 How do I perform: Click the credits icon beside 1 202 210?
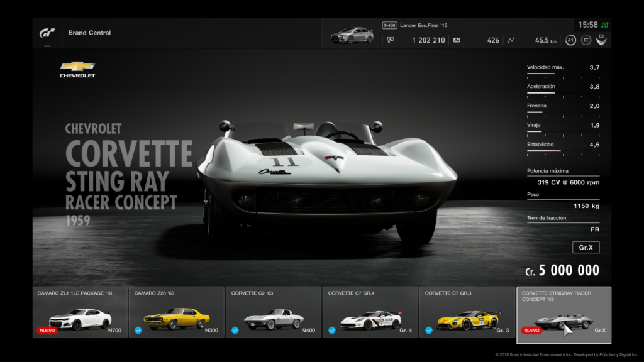click(390, 40)
